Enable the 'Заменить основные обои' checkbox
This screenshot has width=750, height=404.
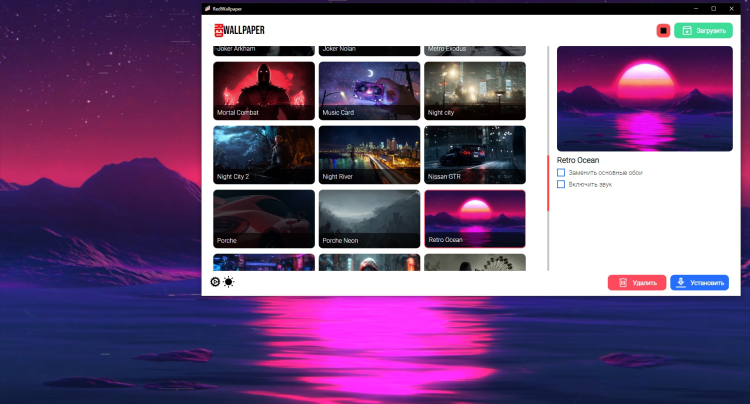click(x=561, y=173)
